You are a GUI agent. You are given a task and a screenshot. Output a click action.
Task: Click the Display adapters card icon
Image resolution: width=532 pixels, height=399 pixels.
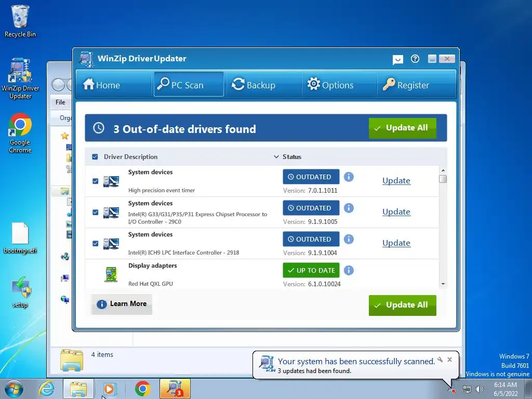111,274
